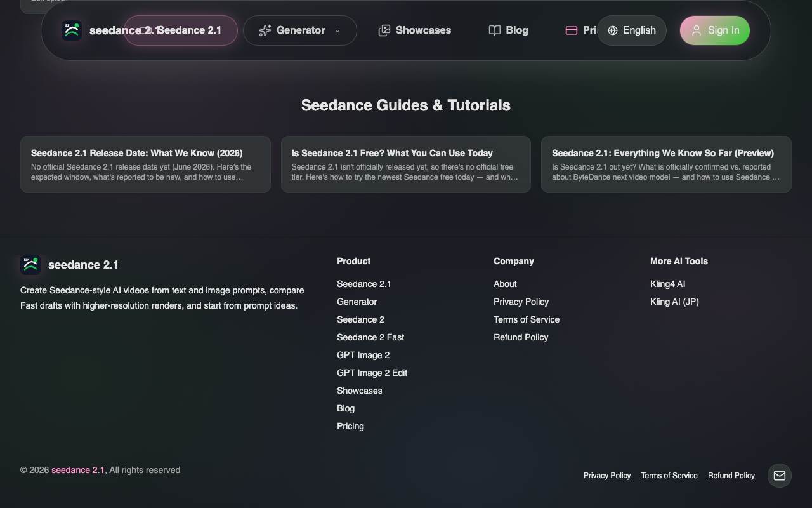Click underlined Terms of Service bottom link
Image resolution: width=812 pixels, height=508 pixels.
(669, 476)
